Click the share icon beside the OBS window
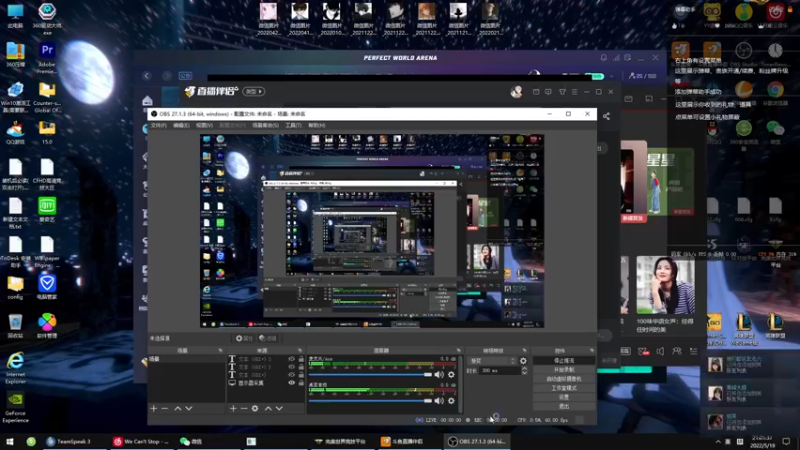The width and height of the screenshot is (800, 450). 606,116
